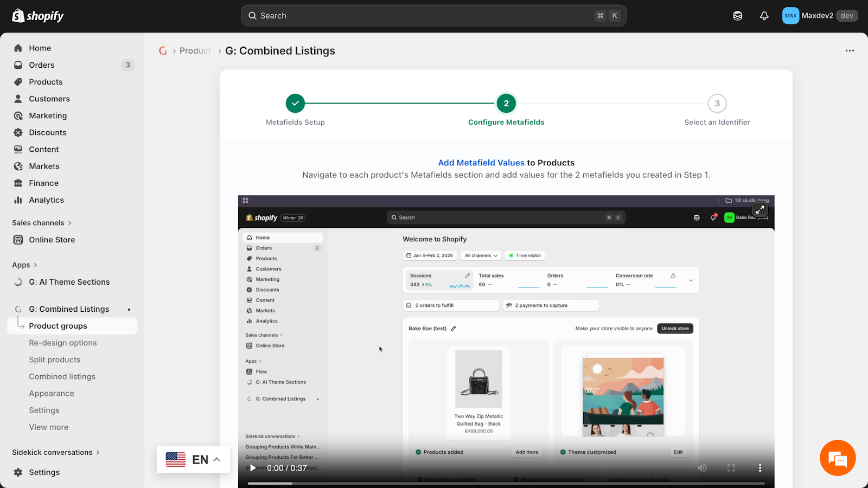Expand the tutorial video with the arrows icon
Viewport: 868px width, 488px height.
click(760, 209)
